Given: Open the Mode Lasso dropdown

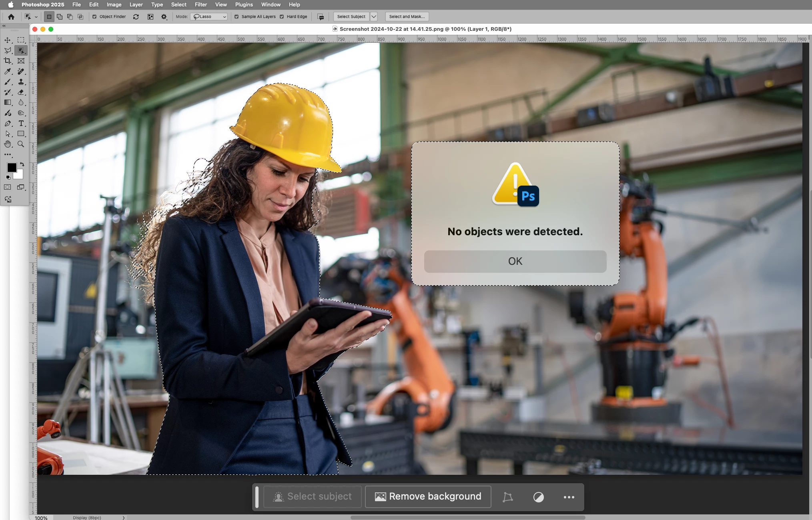Looking at the screenshot, I should tap(209, 17).
